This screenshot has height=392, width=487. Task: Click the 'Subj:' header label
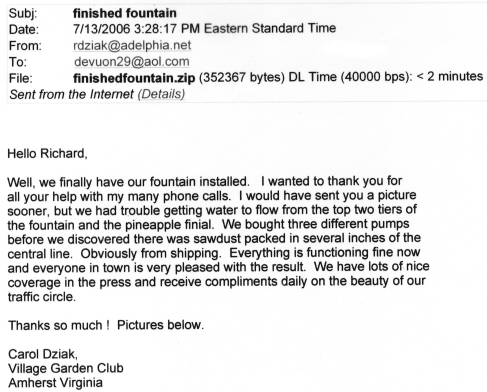click(x=23, y=14)
